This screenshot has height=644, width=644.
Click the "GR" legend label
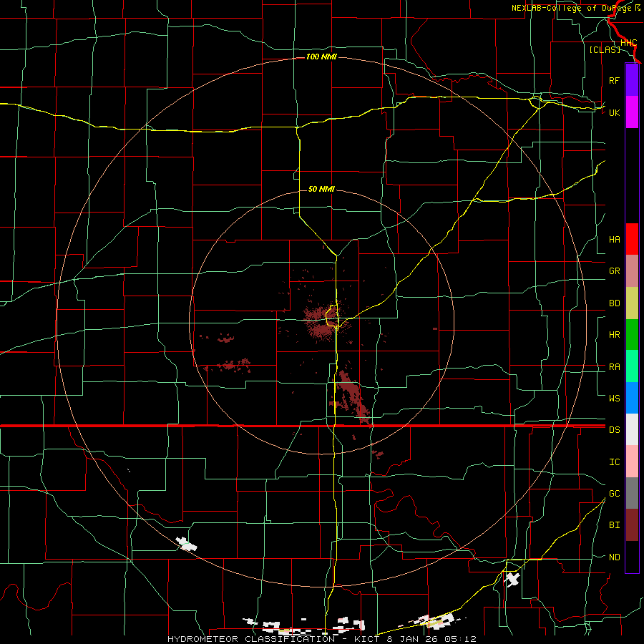(x=615, y=271)
